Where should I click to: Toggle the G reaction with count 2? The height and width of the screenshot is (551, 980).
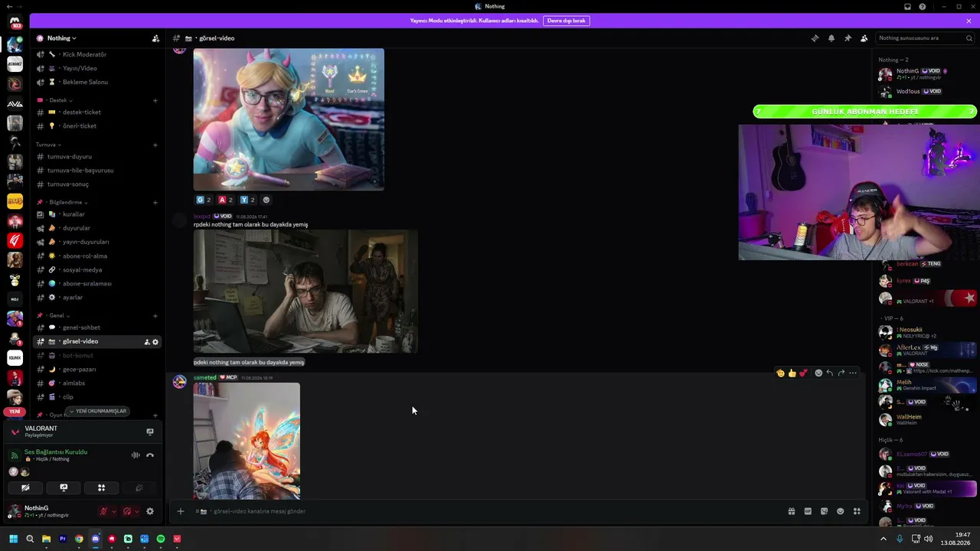[x=204, y=200]
